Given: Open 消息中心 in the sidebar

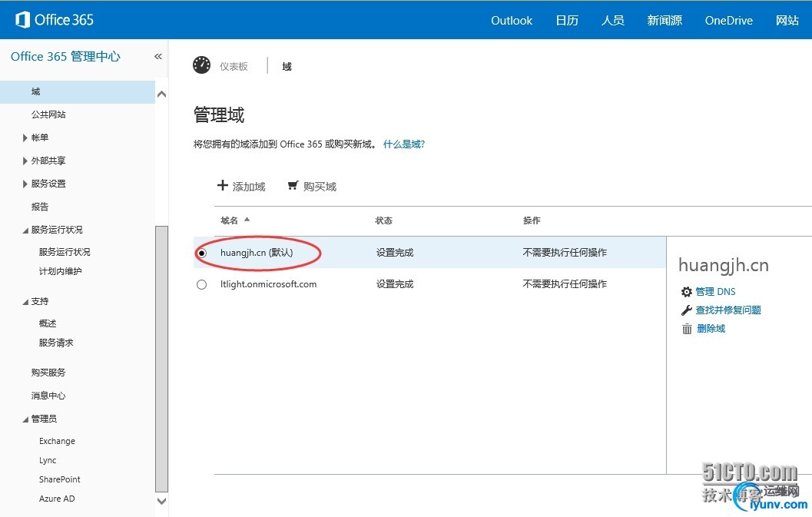Looking at the screenshot, I should coord(48,396).
